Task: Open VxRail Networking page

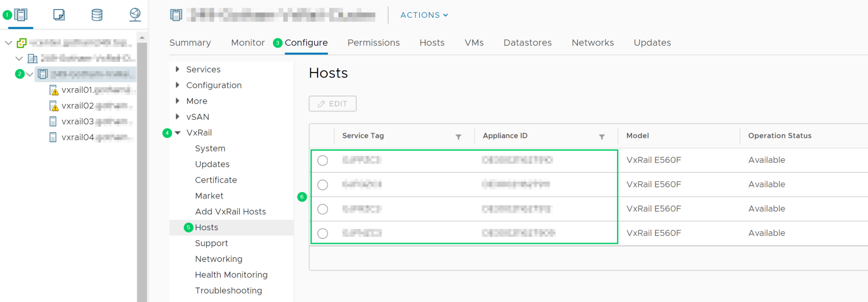Action: pos(219,259)
